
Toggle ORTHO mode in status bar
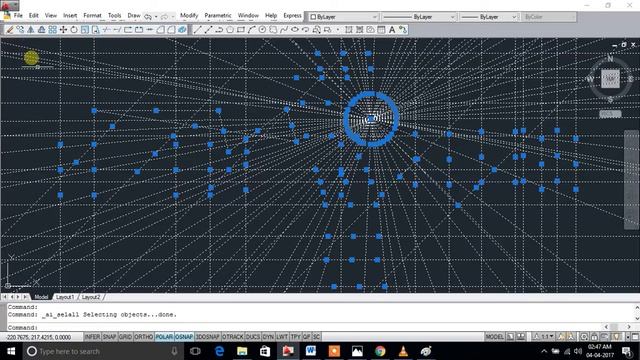(x=144, y=337)
